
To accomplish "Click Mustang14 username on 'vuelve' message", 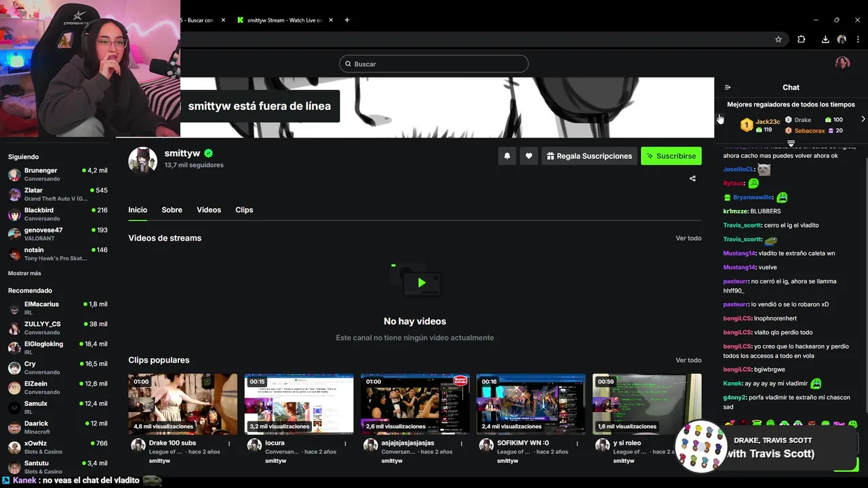I will tap(739, 267).
